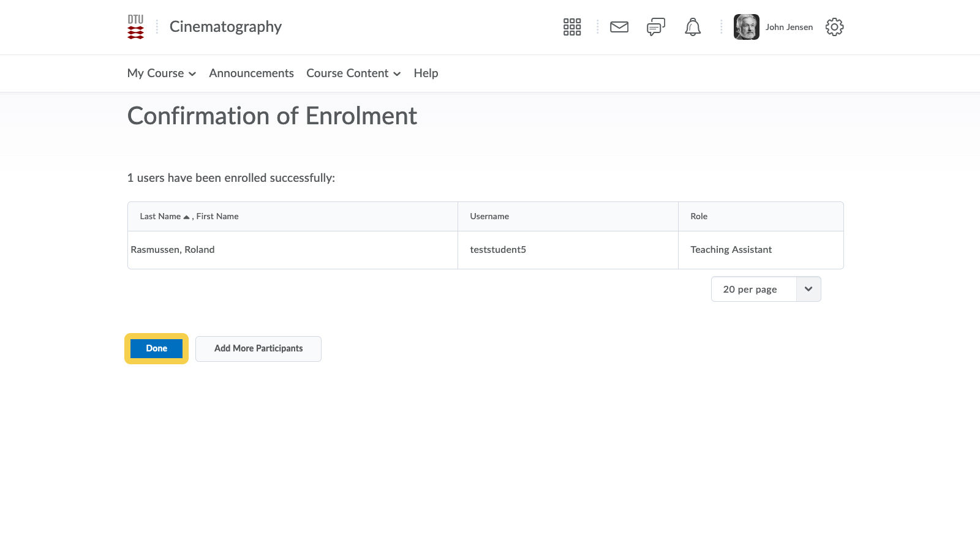Click the Last Name sort arrow
The height and width of the screenshot is (551, 980).
186,217
